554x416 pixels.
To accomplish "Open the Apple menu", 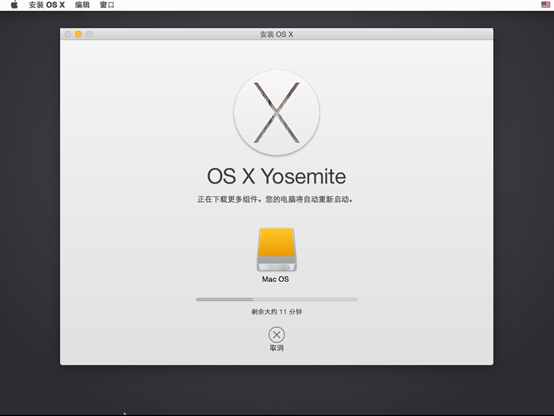I will [x=14, y=5].
